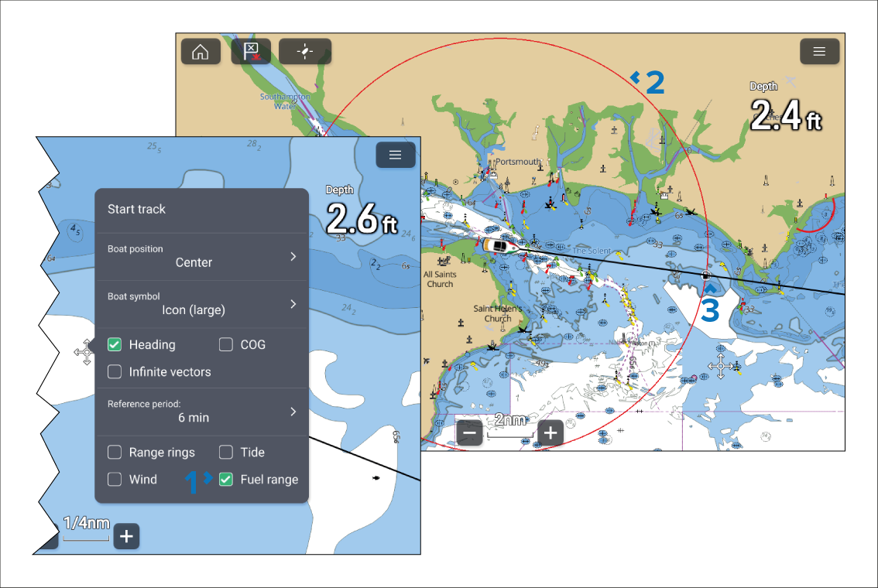The image size is (878, 588).
Task: Click the Portsmouth label on chart
Action: [x=518, y=162]
